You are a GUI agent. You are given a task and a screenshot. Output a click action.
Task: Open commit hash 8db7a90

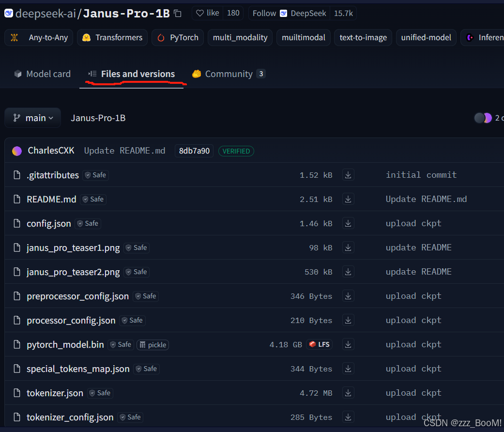tap(194, 151)
